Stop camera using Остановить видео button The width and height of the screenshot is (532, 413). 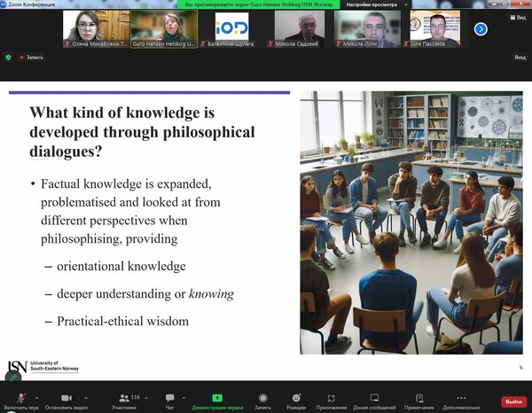click(x=66, y=398)
